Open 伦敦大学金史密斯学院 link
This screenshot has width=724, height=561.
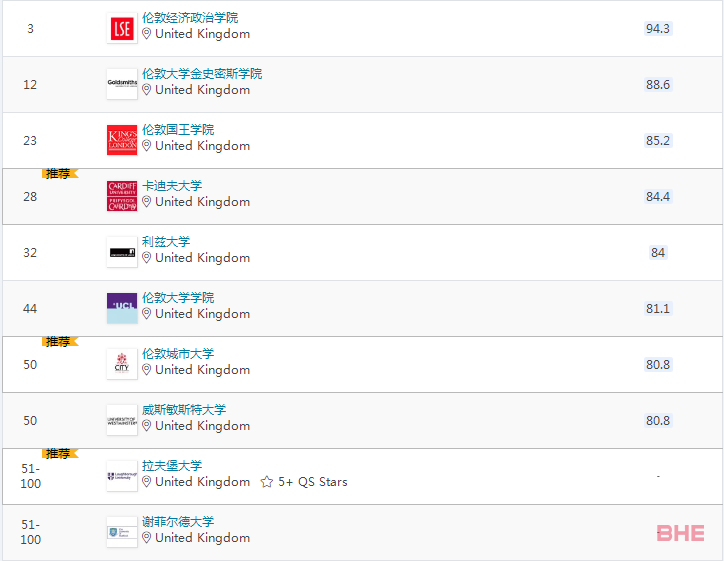[x=202, y=73]
